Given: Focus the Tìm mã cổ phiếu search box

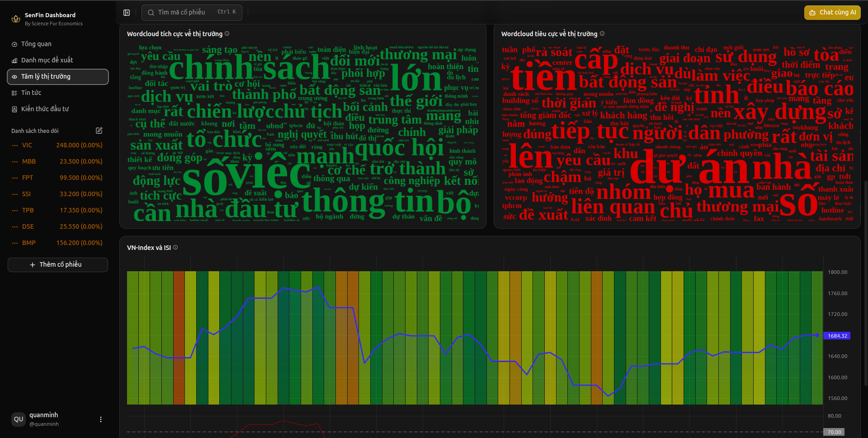Looking at the screenshot, I should pos(192,12).
